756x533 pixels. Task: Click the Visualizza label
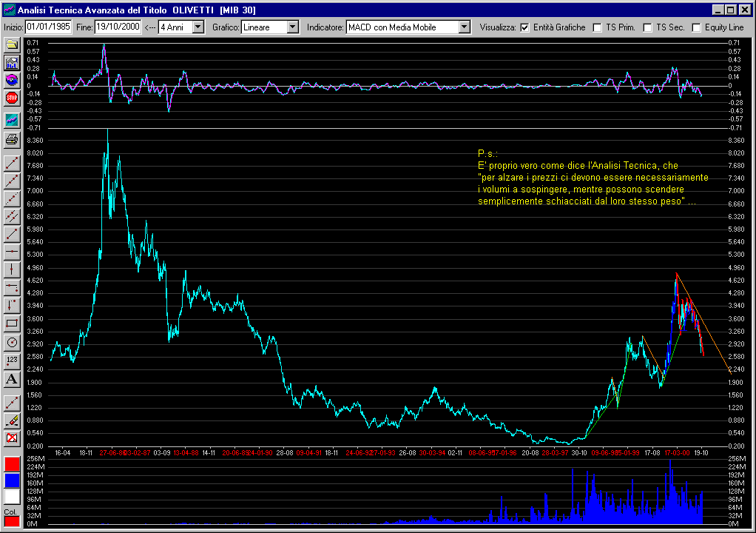click(x=498, y=27)
